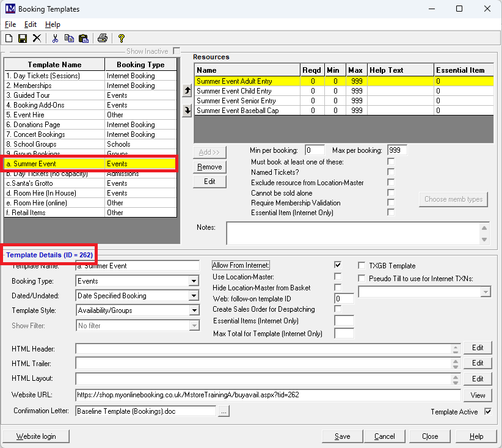Uncheck the Allow From Internet checkbox
Screen dimensions: 502x448
(338, 265)
